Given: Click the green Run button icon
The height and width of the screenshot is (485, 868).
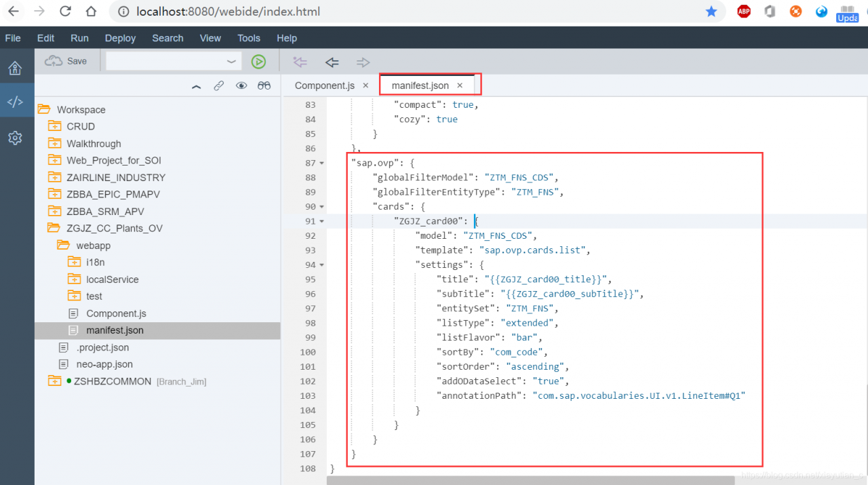Looking at the screenshot, I should [258, 62].
